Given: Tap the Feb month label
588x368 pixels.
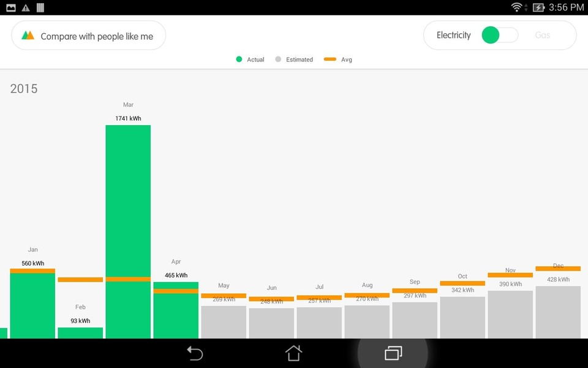Looking at the screenshot, I should tap(80, 307).
